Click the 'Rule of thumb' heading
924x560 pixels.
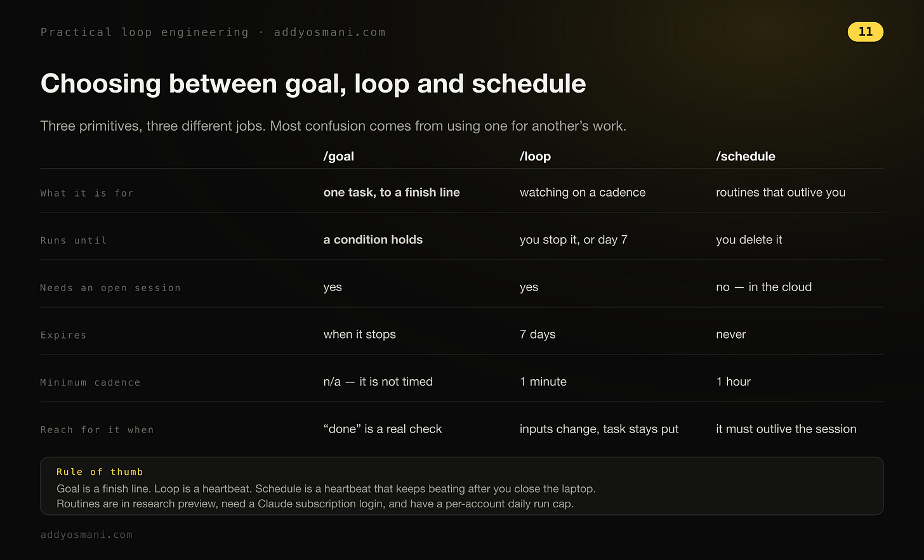tap(100, 472)
